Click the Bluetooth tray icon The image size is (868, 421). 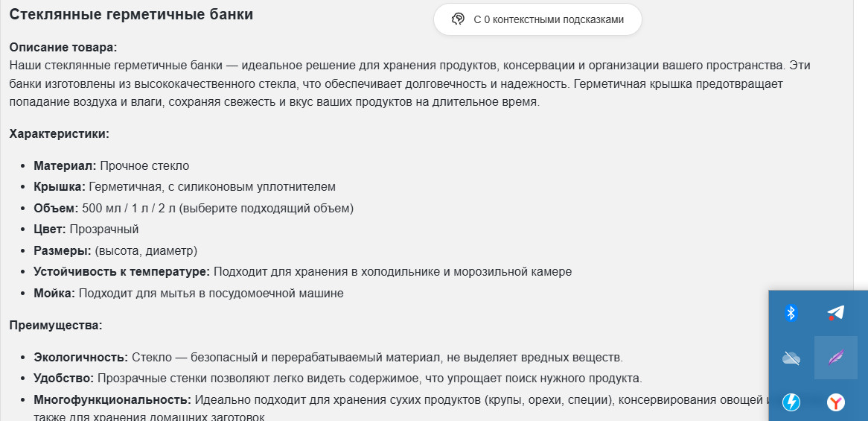(x=791, y=313)
